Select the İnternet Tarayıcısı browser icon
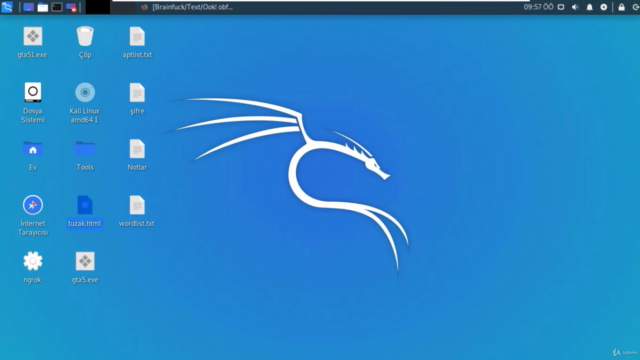640x360 pixels. pos(33,215)
